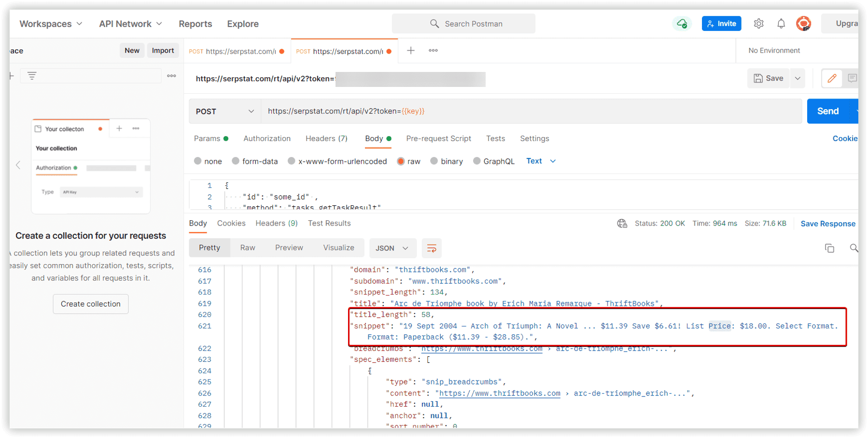Toggle word wrap in response viewer
This screenshot has height=438, width=868.
[x=432, y=248]
